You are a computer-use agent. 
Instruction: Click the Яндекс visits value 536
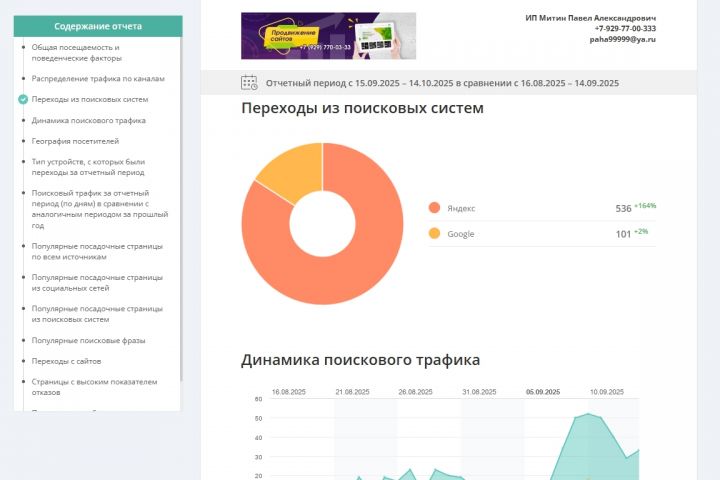point(623,209)
